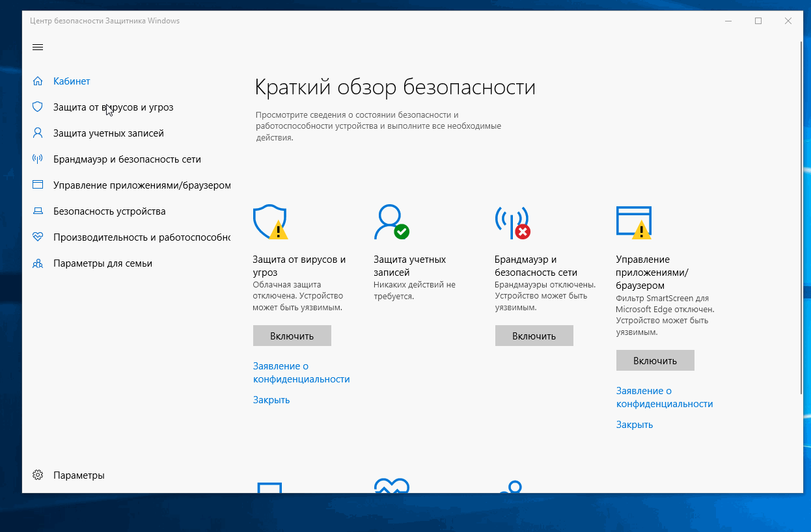This screenshot has height=532, width=811.
Task: Open the hamburger navigation menu
Action: click(x=38, y=47)
